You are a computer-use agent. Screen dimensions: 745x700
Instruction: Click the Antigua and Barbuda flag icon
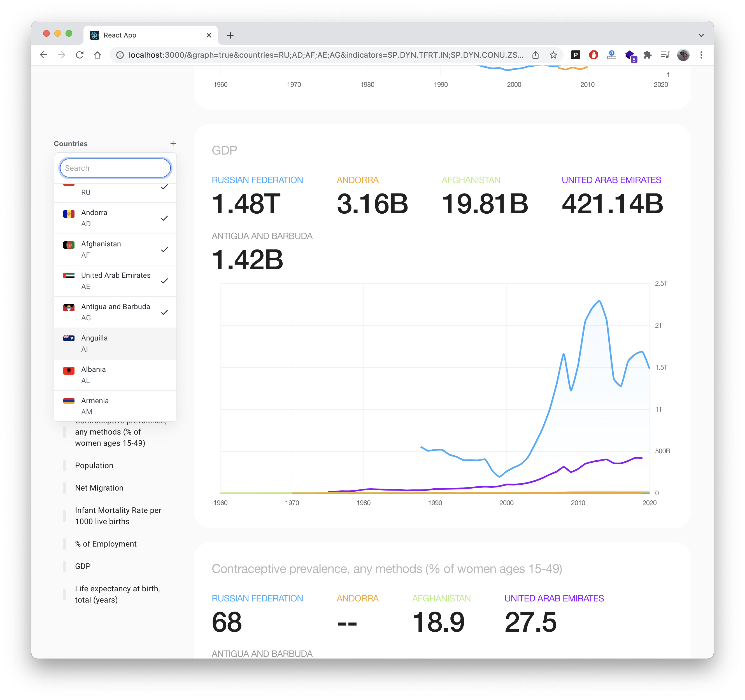(69, 308)
